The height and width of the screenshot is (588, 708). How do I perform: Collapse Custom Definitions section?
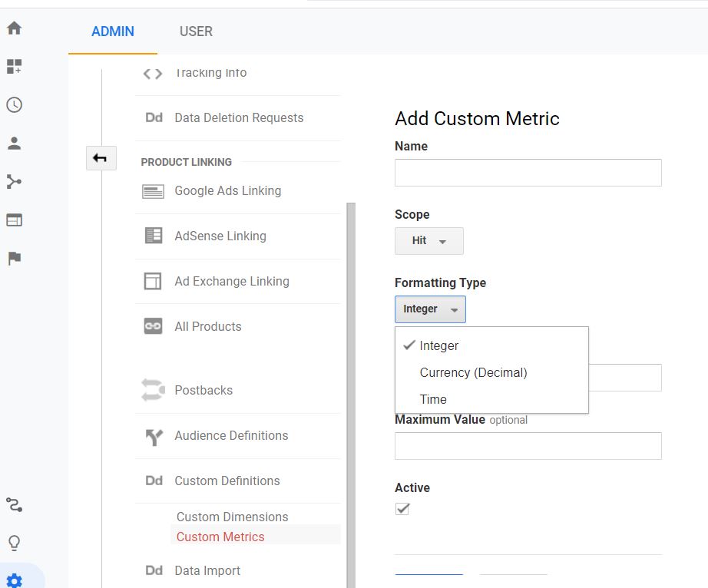[x=227, y=481]
